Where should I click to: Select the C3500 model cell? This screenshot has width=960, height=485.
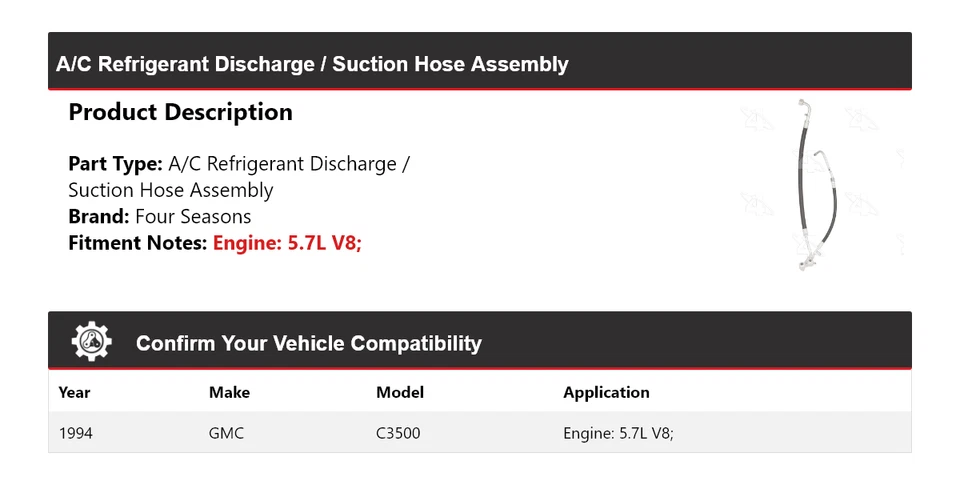[400, 433]
